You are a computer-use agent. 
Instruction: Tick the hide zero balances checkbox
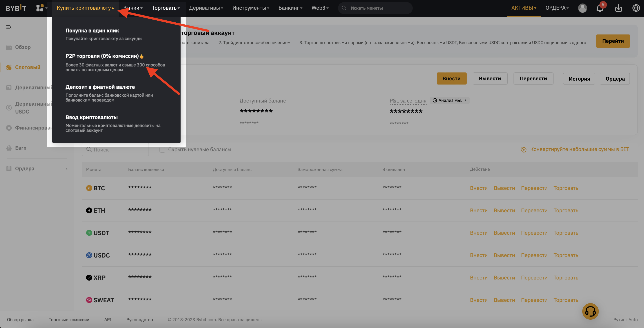point(163,149)
